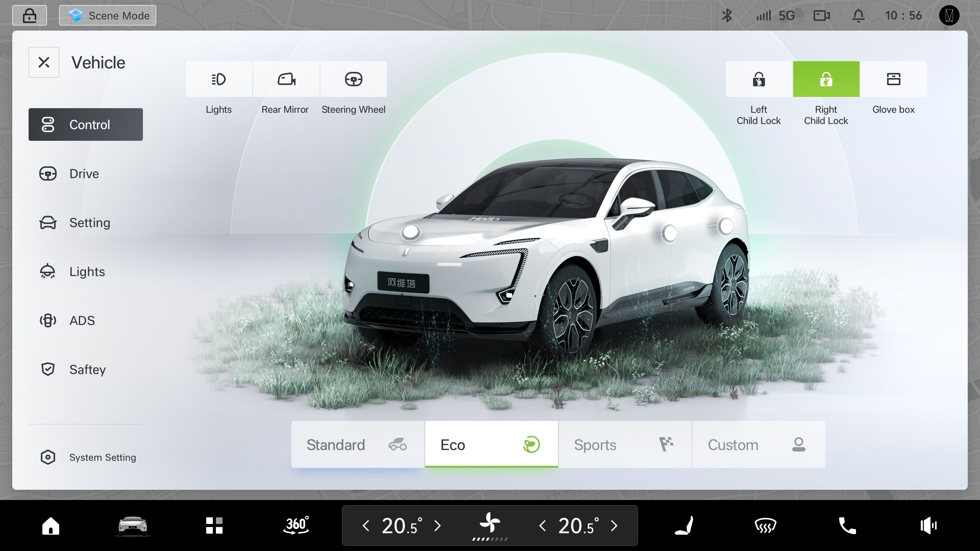The height and width of the screenshot is (551, 980).
Task: Decrease the left temperature with the arrow
Action: 366,525
